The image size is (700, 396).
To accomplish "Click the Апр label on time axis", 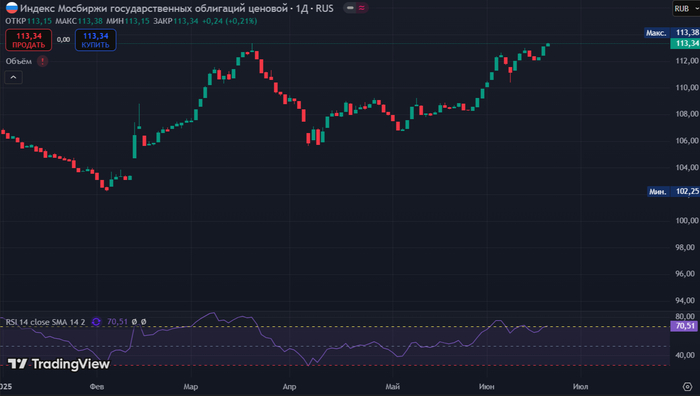I will (289, 387).
